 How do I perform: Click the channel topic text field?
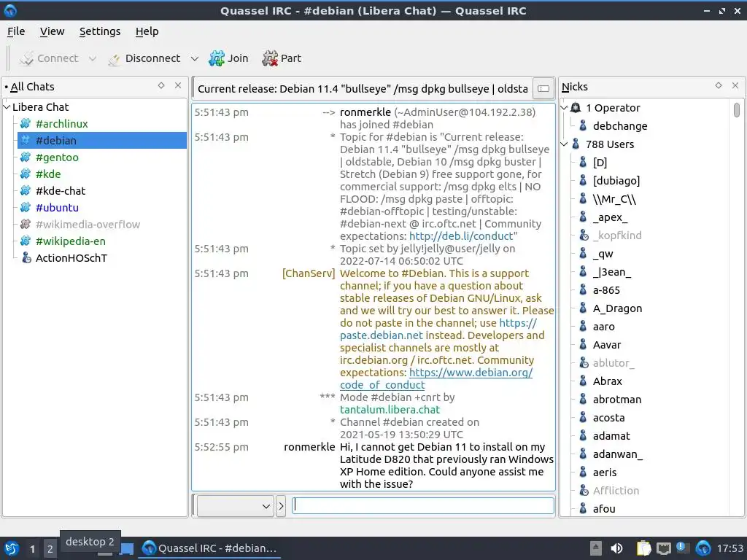pyautogui.click(x=363, y=88)
